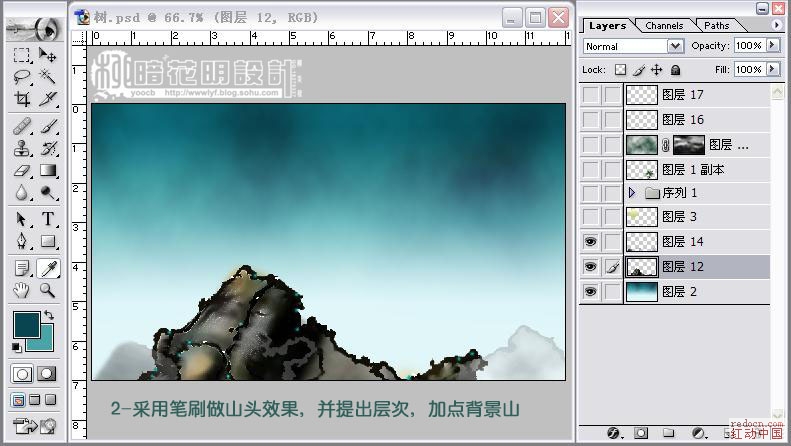Open the Opacity slider arrow
791x446 pixels.
[772, 45]
